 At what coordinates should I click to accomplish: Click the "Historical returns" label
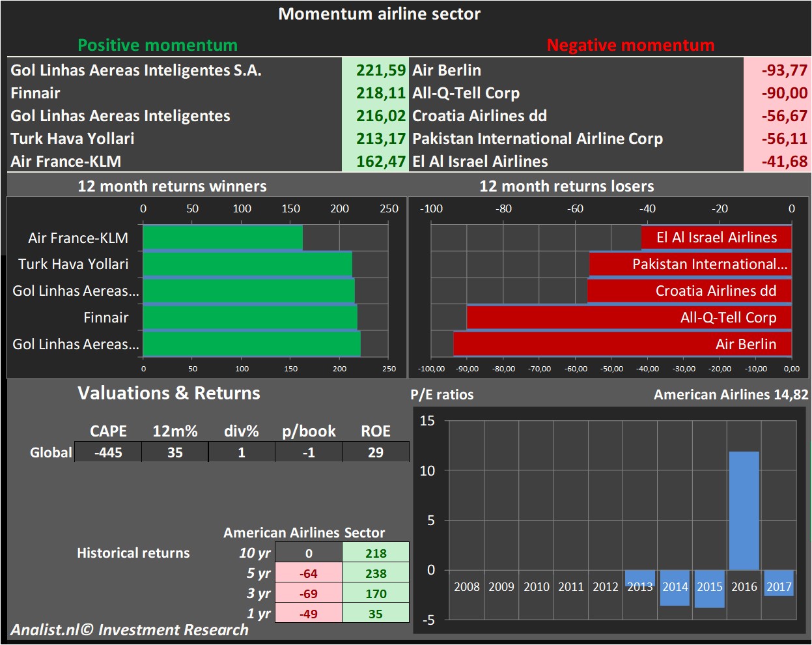point(133,553)
